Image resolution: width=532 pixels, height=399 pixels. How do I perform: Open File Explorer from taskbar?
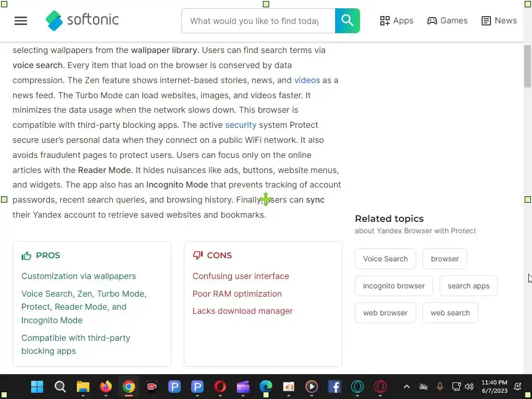click(83, 387)
